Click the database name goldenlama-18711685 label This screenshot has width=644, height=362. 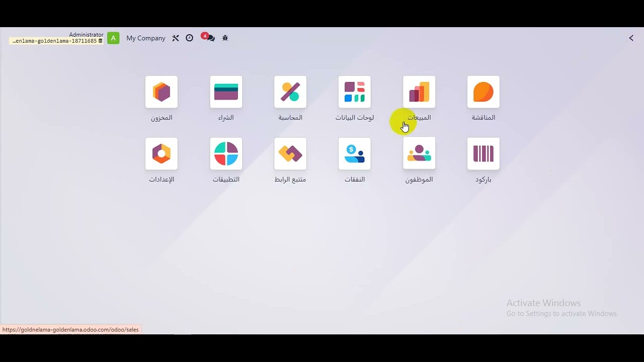pos(56,41)
